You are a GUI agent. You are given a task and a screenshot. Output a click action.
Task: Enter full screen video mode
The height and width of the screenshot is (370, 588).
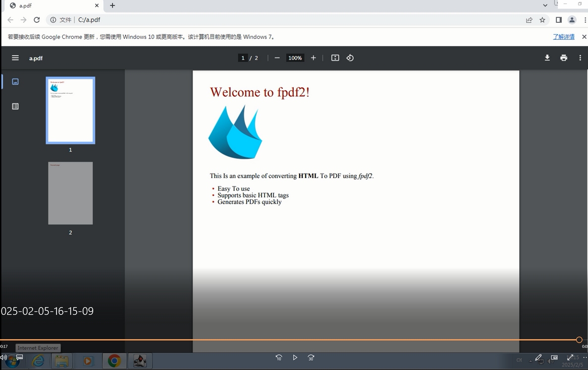tap(570, 358)
